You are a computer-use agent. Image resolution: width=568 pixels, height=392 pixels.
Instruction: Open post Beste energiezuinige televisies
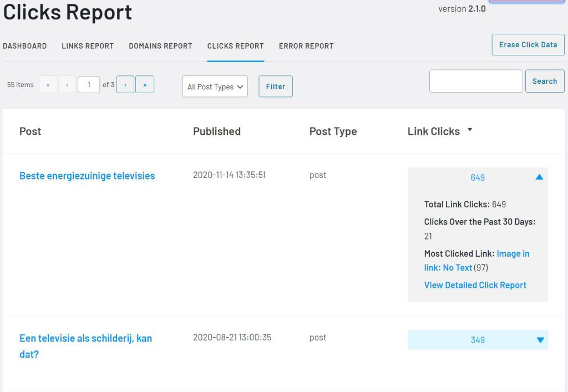87,176
